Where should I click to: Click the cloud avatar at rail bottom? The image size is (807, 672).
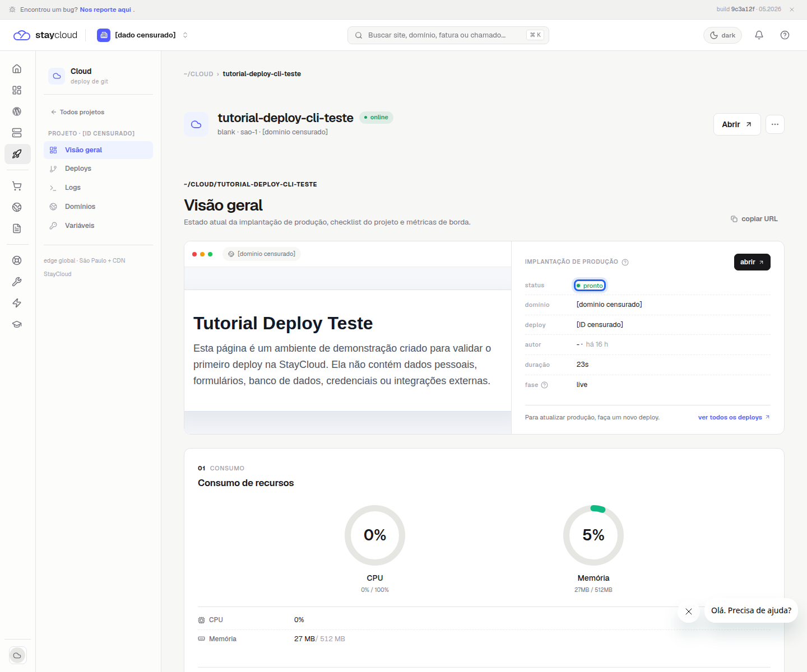click(x=17, y=655)
